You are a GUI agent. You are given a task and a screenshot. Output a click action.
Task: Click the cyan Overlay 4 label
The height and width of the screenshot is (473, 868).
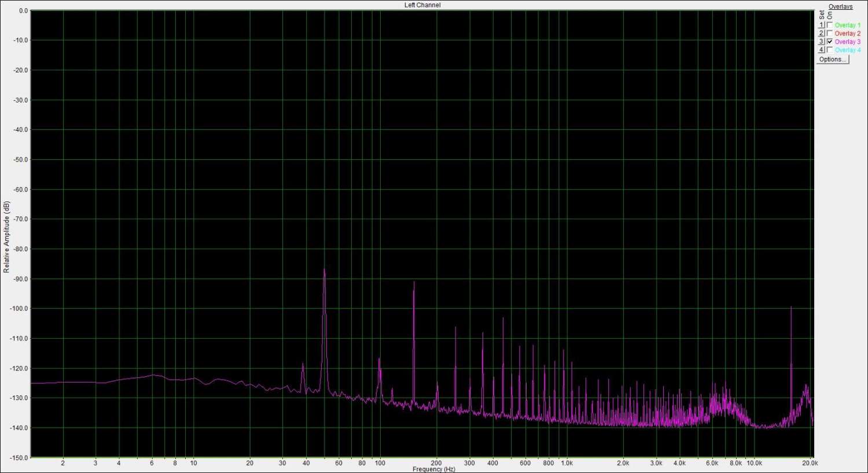tap(847, 50)
